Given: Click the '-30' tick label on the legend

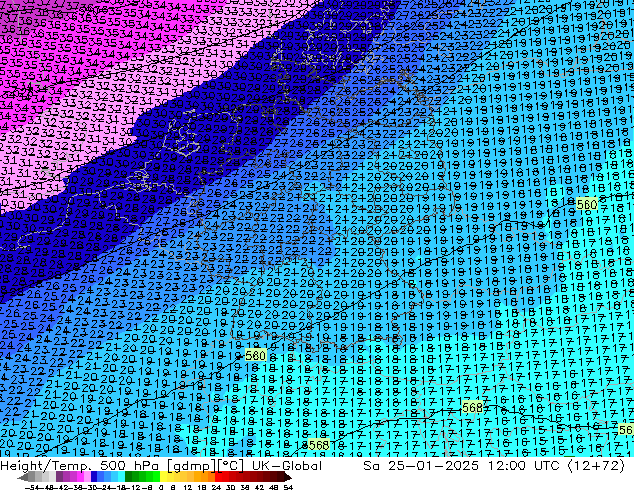Looking at the screenshot, I should click(91, 487).
